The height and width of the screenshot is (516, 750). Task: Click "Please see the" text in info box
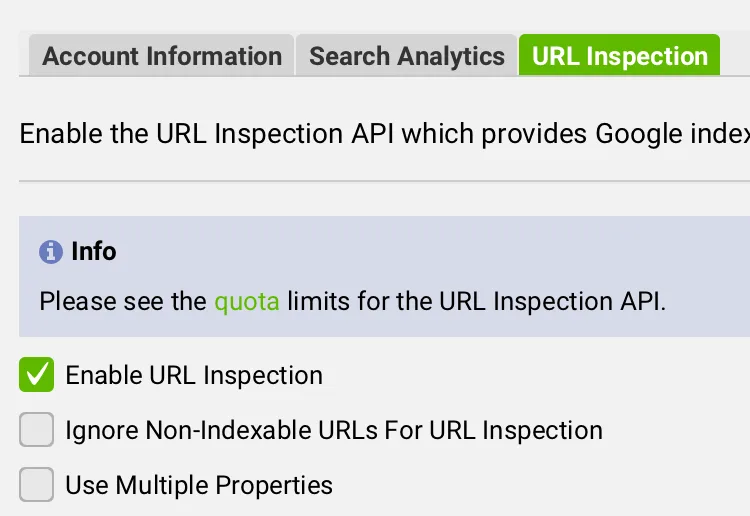click(x=123, y=301)
